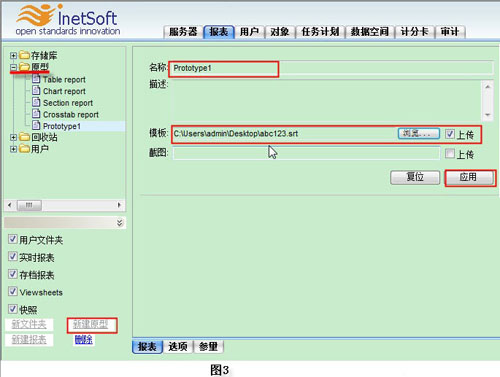Collapse the 原型 tree node
The width and height of the screenshot is (500, 377).
coord(13,67)
